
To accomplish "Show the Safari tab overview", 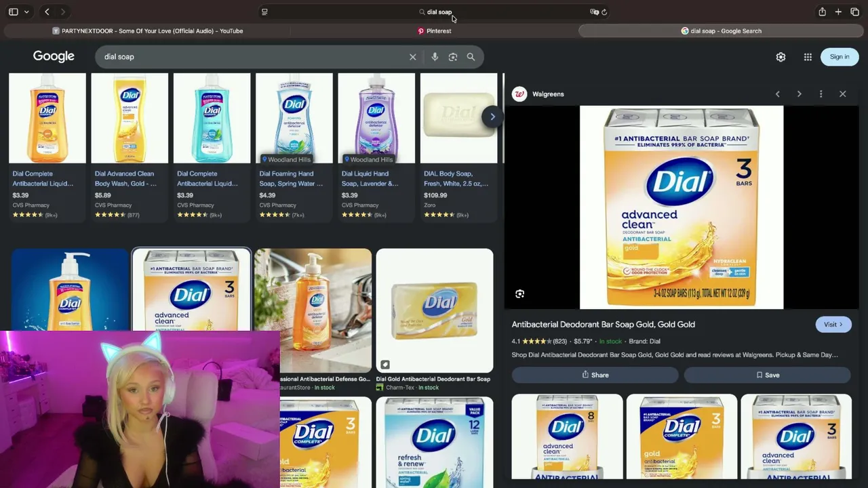I will pos(854,12).
